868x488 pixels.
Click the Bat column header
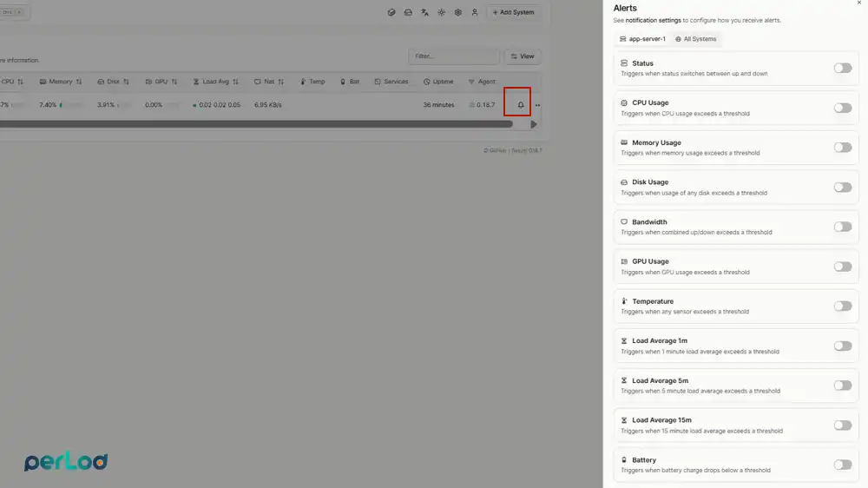[x=350, y=82]
